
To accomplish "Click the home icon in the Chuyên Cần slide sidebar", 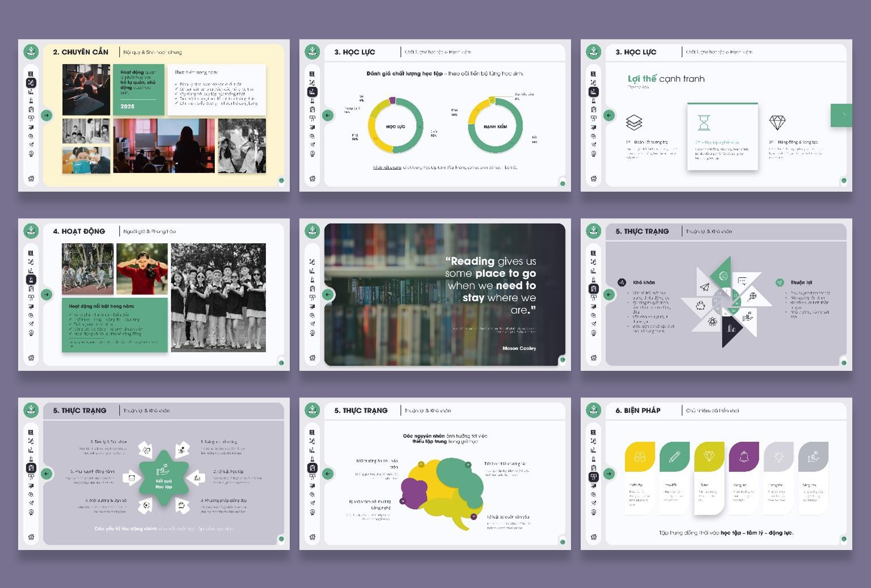I will pyautogui.click(x=31, y=179).
